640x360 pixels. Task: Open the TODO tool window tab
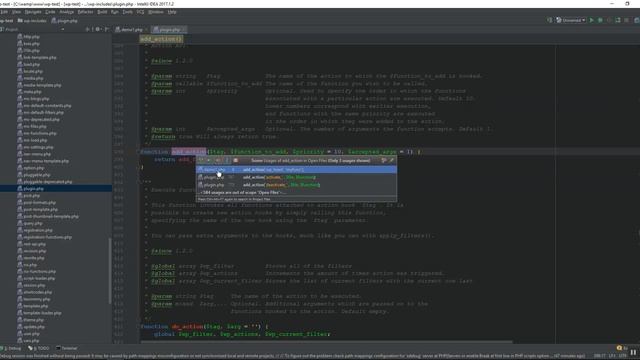(x=39, y=348)
